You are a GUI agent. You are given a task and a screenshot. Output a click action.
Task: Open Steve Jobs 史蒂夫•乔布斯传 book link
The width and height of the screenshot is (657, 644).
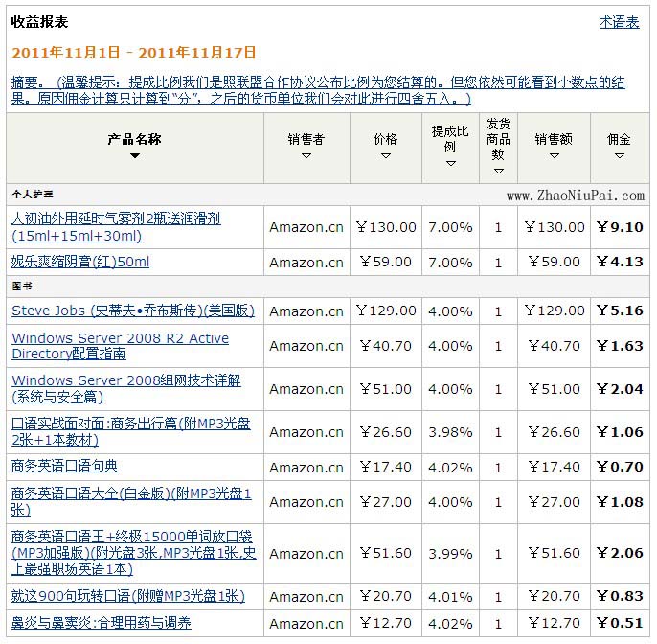[133, 310]
